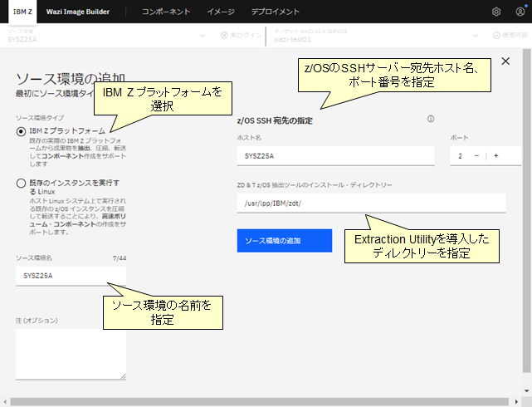Screen dimensions: 532x407
Task: Click Wazi Image Builder title
Action: pos(78,12)
